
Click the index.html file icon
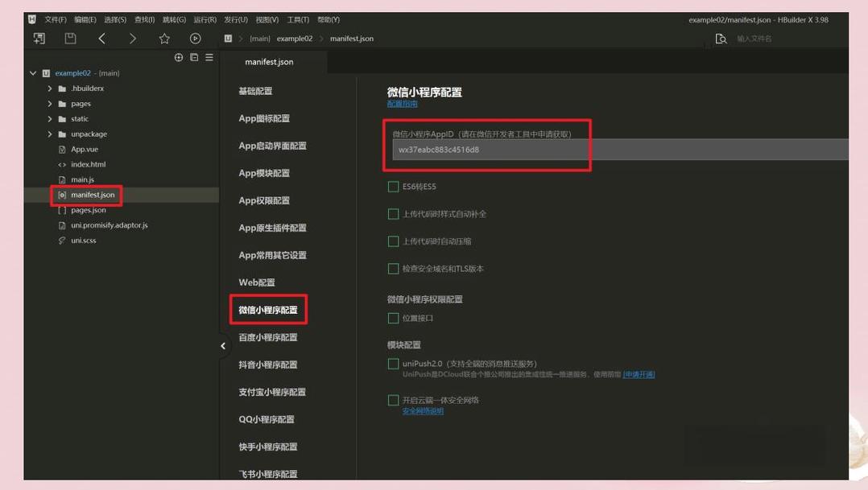(x=62, y=165)
